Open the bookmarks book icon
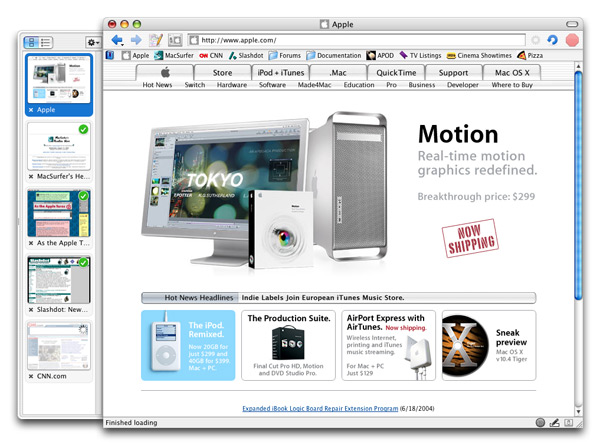Screen dimensions: 600x445 coord(110,55)
